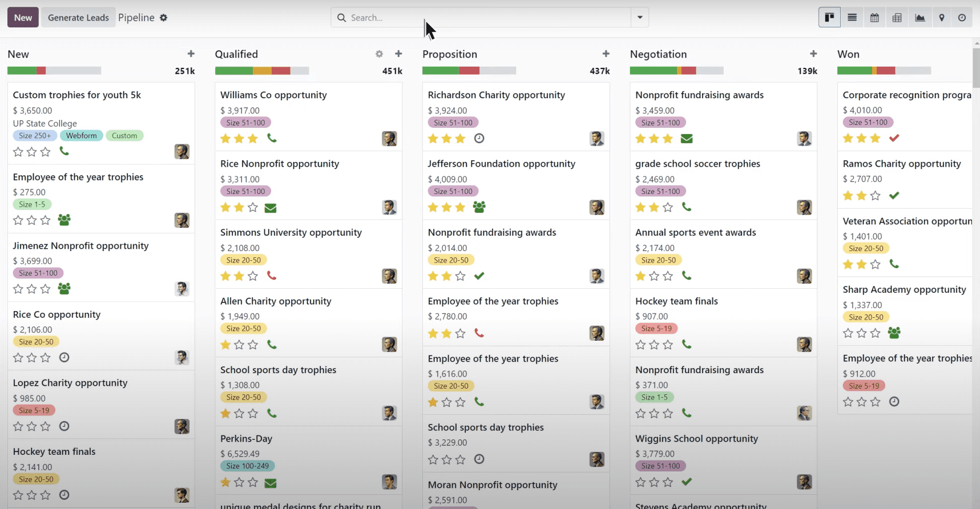The image size is (980, 509).
Task: Click the Negotiation column heading
Action: [x=659, y=54]
